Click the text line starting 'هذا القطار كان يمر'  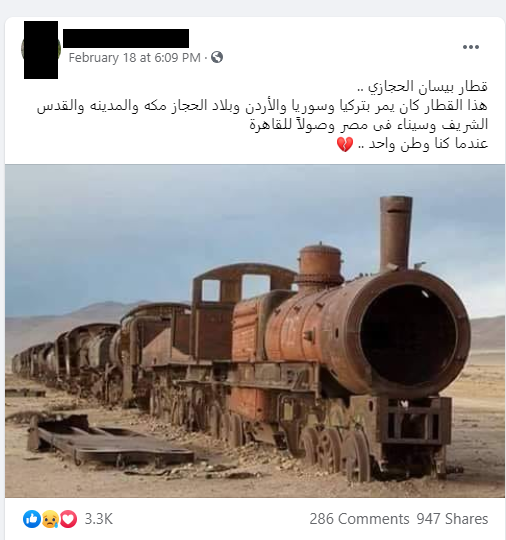(x=262, y=106)
